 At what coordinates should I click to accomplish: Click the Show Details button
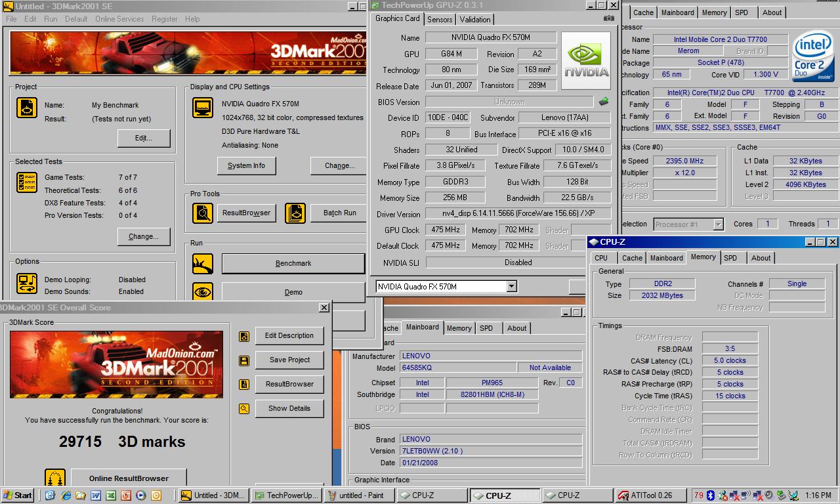click(289, 408)
